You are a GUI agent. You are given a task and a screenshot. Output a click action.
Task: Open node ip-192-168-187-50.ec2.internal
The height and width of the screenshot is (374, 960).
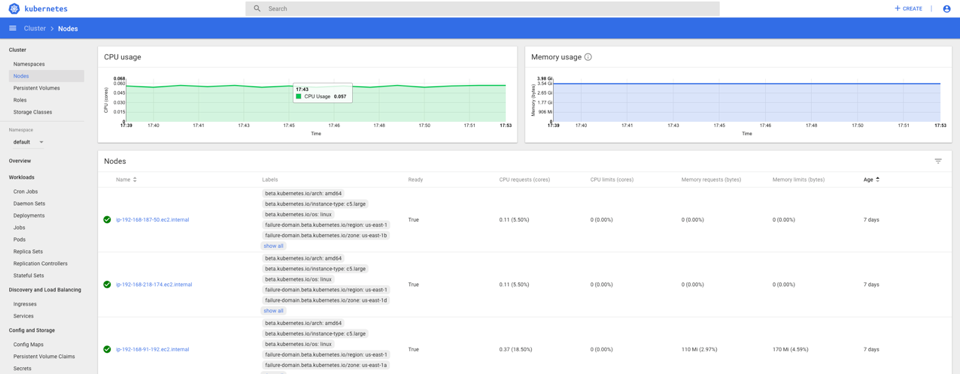pyautogui.click(x=152, y=219)
